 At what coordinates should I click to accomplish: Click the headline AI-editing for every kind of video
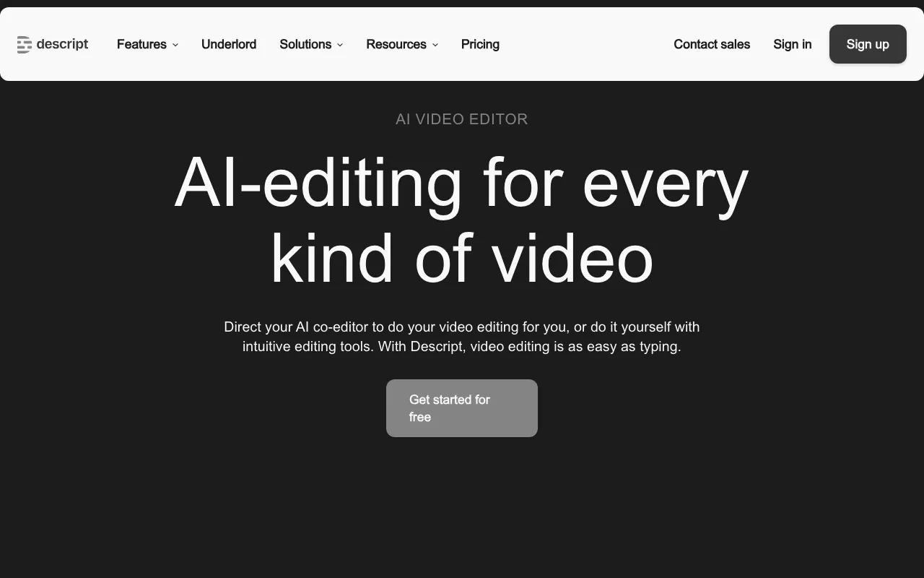(x=462, y=220)
